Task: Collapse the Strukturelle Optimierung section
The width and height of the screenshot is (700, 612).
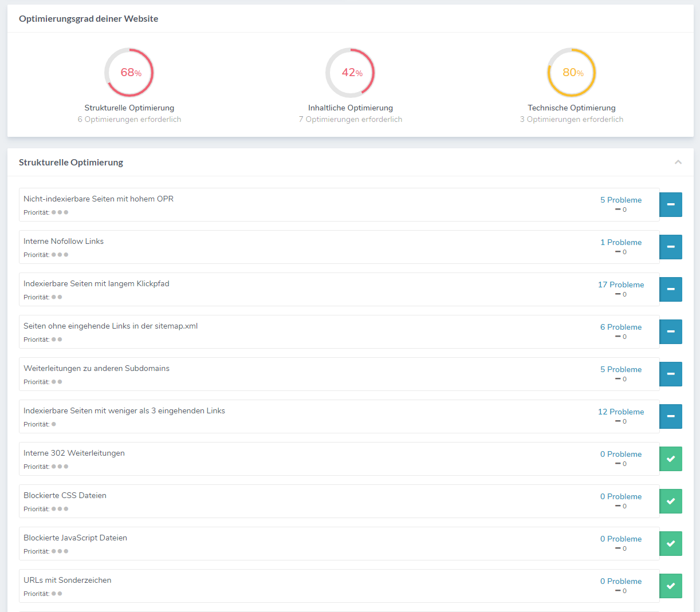Action: pos(678,162)
